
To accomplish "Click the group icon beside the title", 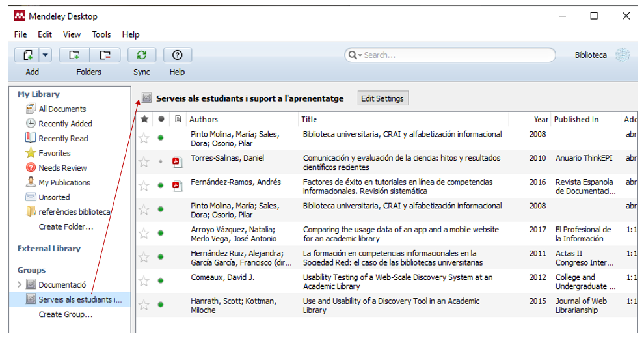I will click(x=146, y=98).
